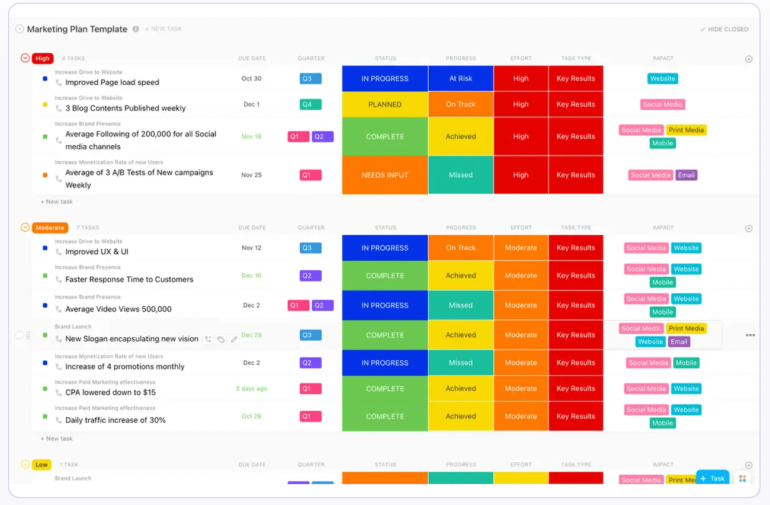Open the three-dot menu on New Slogan row

click(750, 335)
